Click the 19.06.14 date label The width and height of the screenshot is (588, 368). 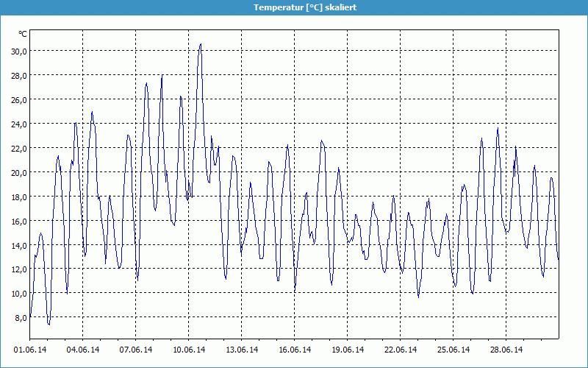click(348, 350)
